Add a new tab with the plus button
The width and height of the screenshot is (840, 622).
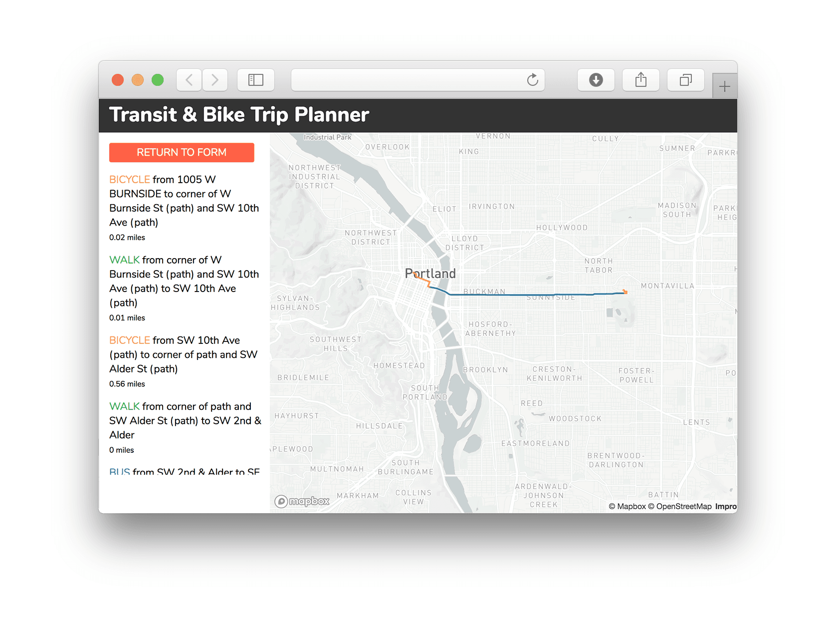pyautogui.click(x=725, y=86)
